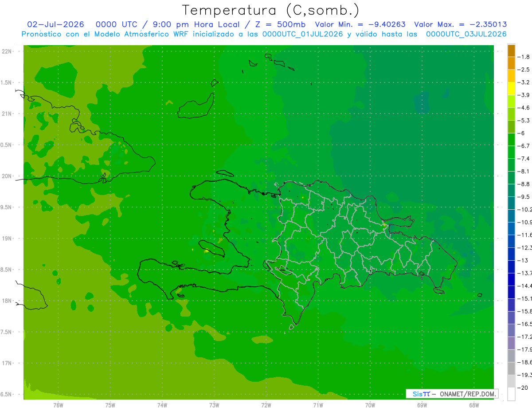Click the '-8.1' colorbar value
The width and height of the screenshot is (532, 411).
click(524, 171)
